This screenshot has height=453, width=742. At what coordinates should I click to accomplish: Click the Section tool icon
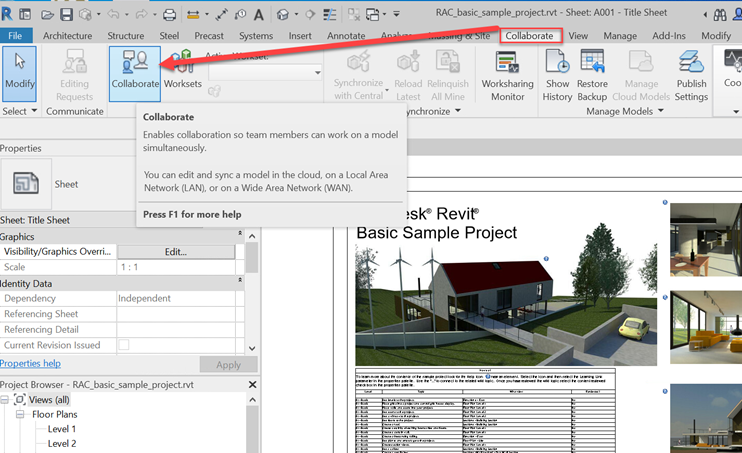tap(310, 15)
